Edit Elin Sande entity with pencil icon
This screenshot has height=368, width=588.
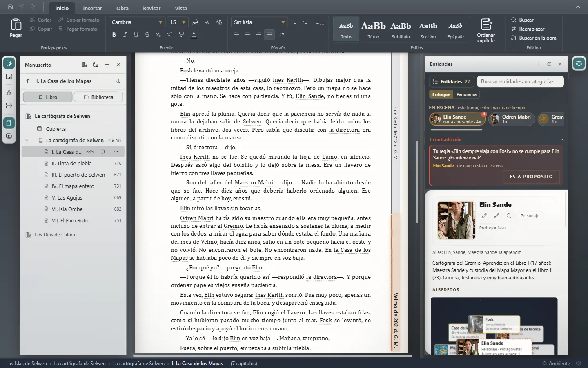pos(484,215)
